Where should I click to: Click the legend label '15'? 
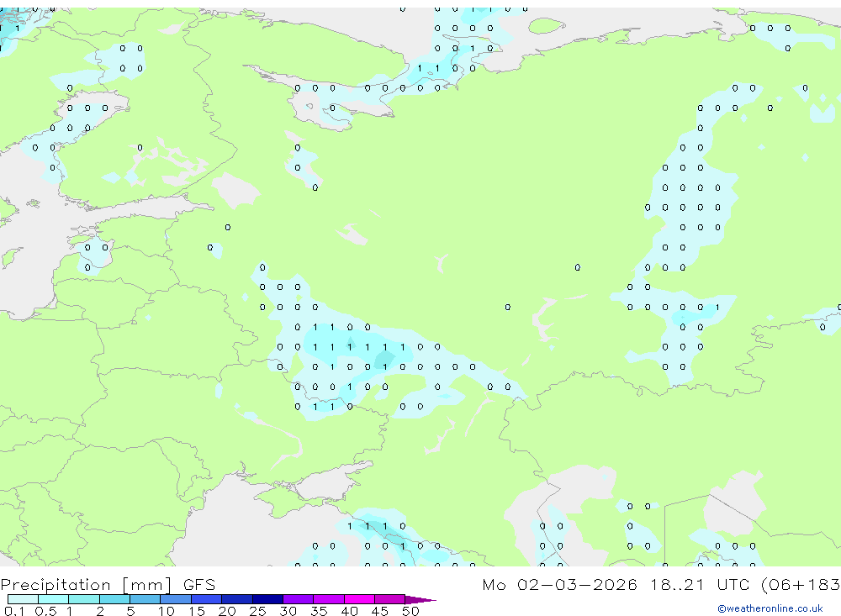[197, 611]
